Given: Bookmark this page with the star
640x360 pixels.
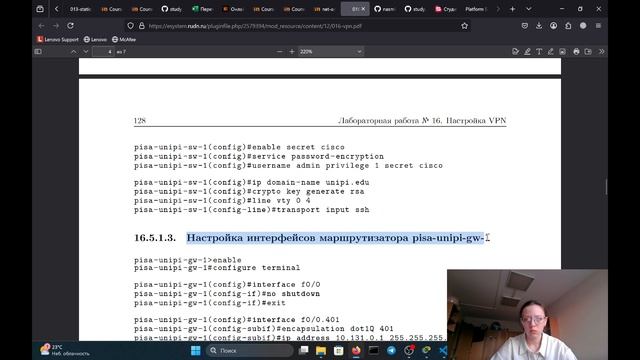Looking at the screenshot, I should pyautogui.click(x=464, y=26).
